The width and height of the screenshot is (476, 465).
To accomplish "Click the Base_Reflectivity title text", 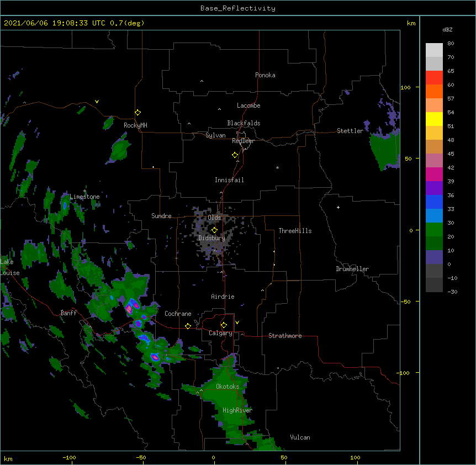I will (238, 8).
